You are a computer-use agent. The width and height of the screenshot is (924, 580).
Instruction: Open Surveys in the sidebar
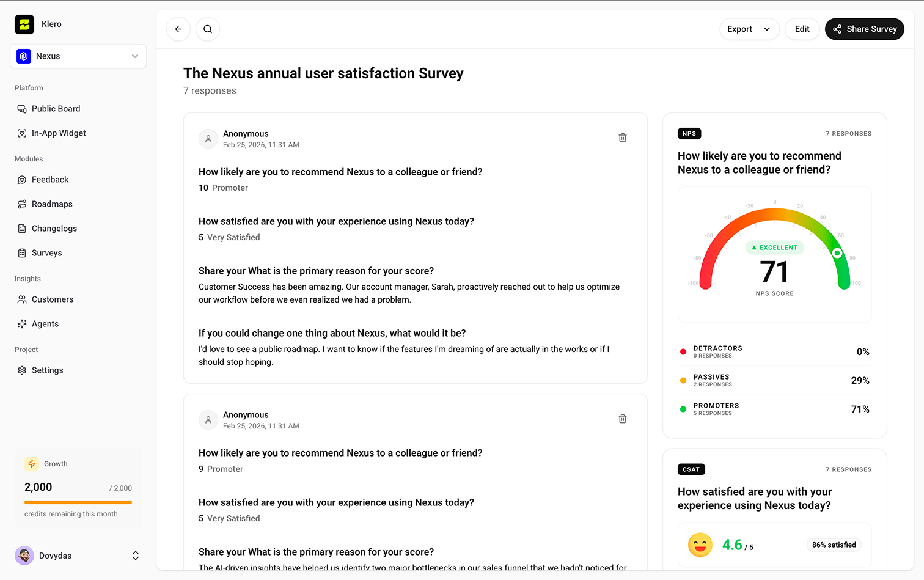(x=47, y=253)
